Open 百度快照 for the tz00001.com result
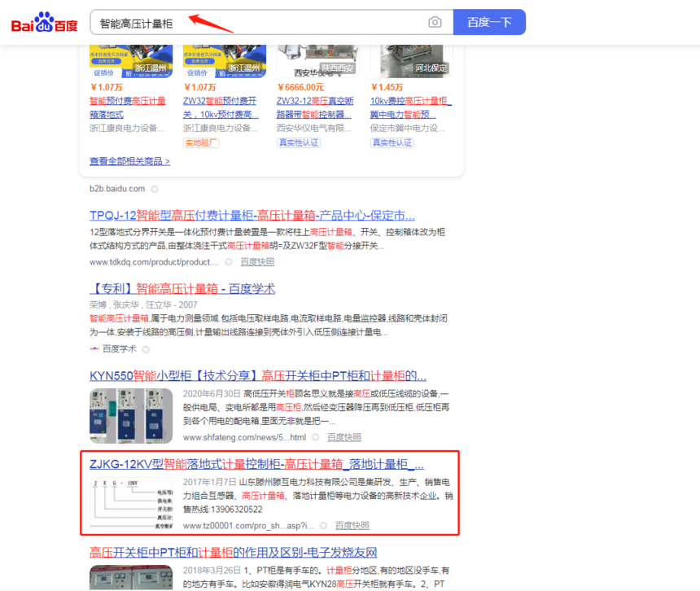 click(x=352, y=526)
